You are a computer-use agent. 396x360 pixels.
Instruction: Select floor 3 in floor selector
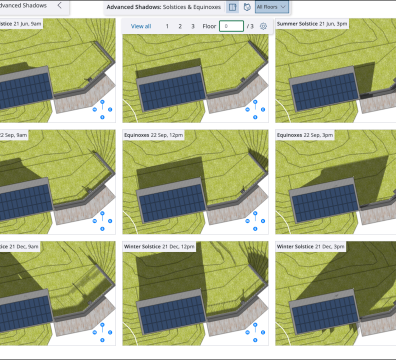pyautogui.click(x=193, y=26)
